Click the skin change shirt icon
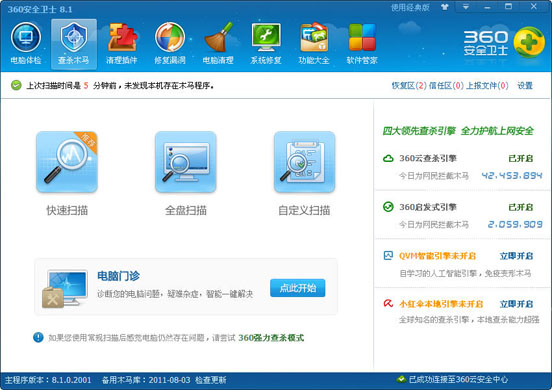Screen dimensions: 552x390 coord(445,7)
